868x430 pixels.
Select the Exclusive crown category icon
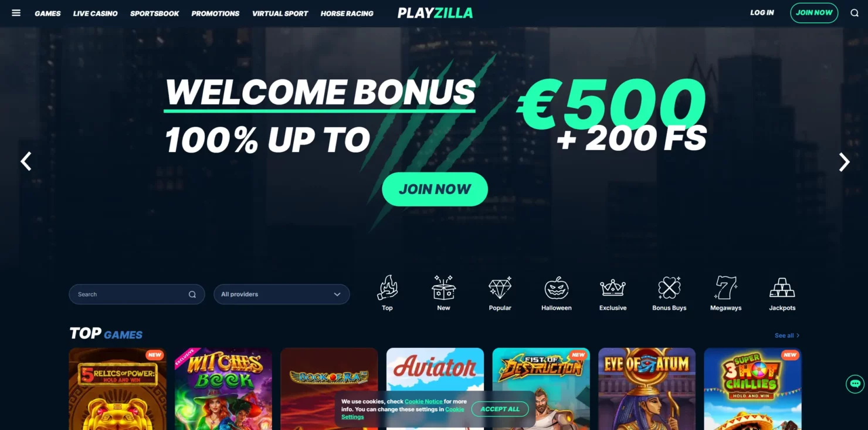[613, 288]
